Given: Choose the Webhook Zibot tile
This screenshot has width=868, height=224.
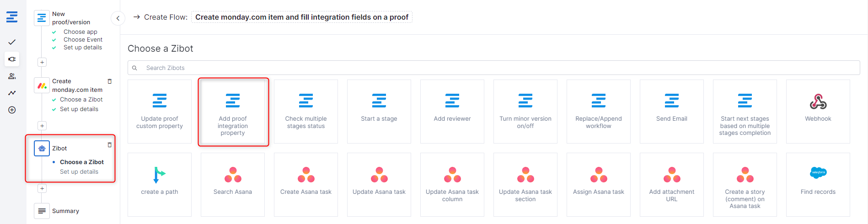Looking at the screenshot, I should 818,111.
